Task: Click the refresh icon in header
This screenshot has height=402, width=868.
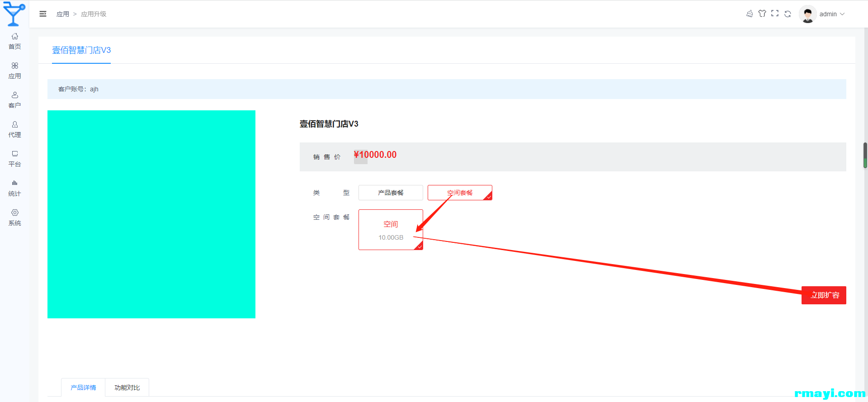Action: click(788, 14)
